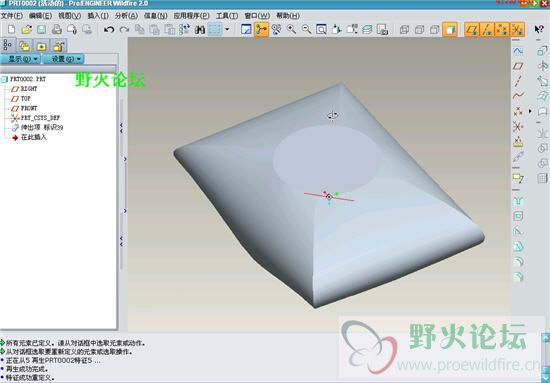Regenerate the model
This screenshot has width=550, height=383.
185,29
